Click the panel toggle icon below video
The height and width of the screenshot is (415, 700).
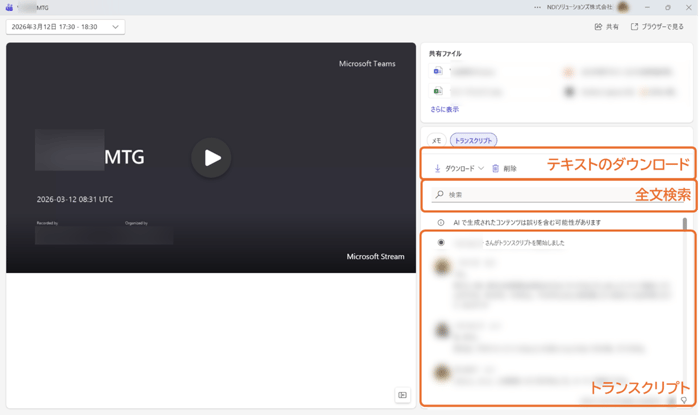[x=403, y=395]
